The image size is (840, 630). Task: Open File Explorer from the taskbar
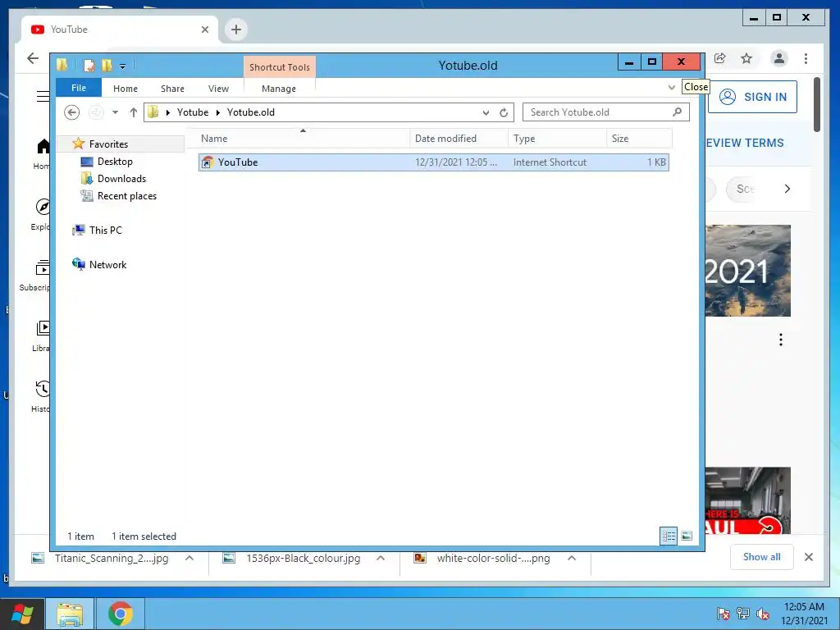70,614
